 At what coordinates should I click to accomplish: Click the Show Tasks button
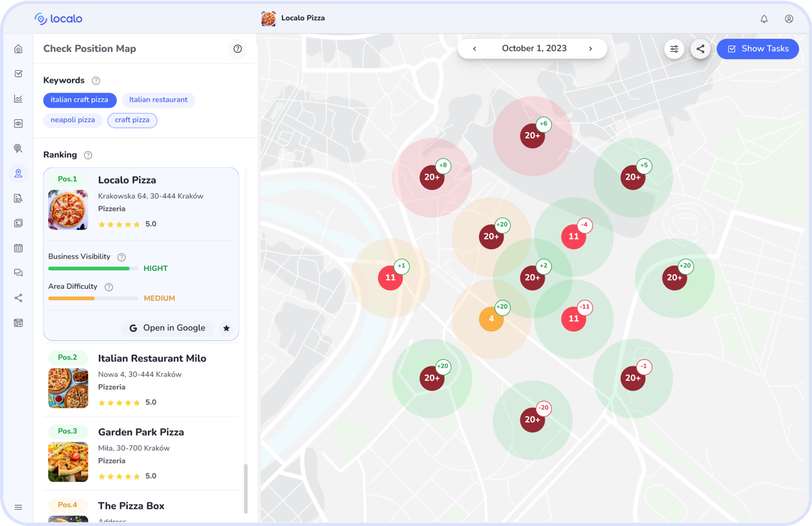click(x=758, y=49)
